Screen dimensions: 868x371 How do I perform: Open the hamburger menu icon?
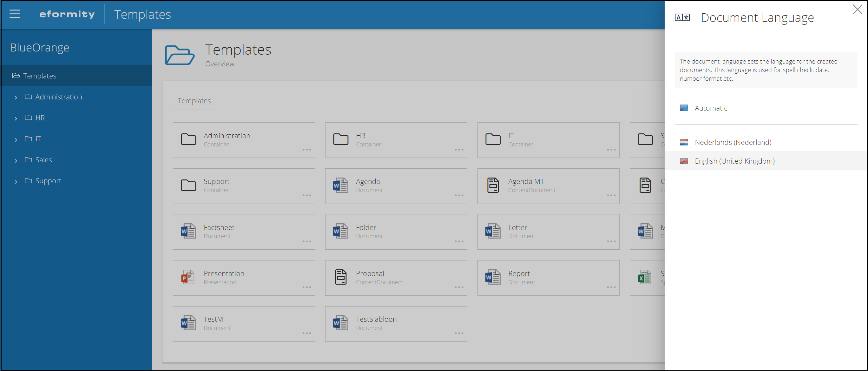coord(15,14)
